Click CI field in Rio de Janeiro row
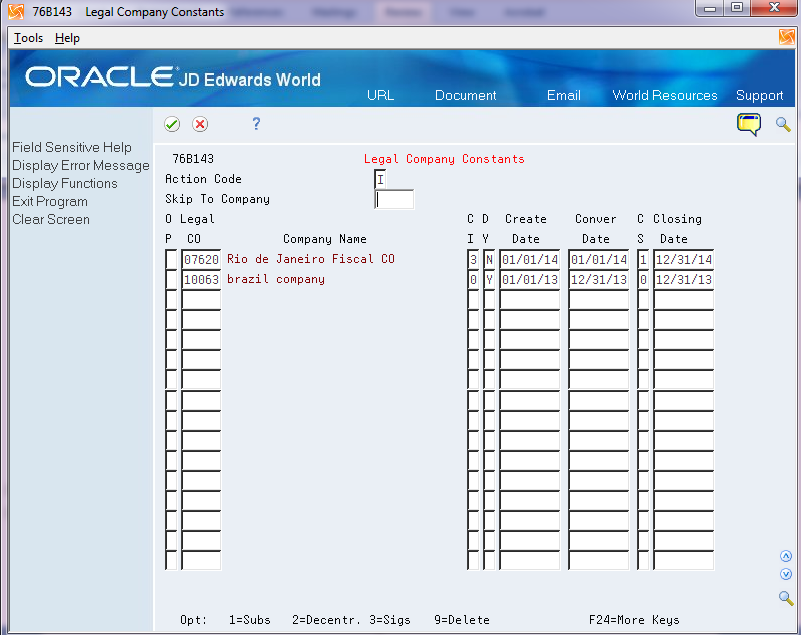Image resolution: width=801 pixels, height=635 pixels. [473, 260]
